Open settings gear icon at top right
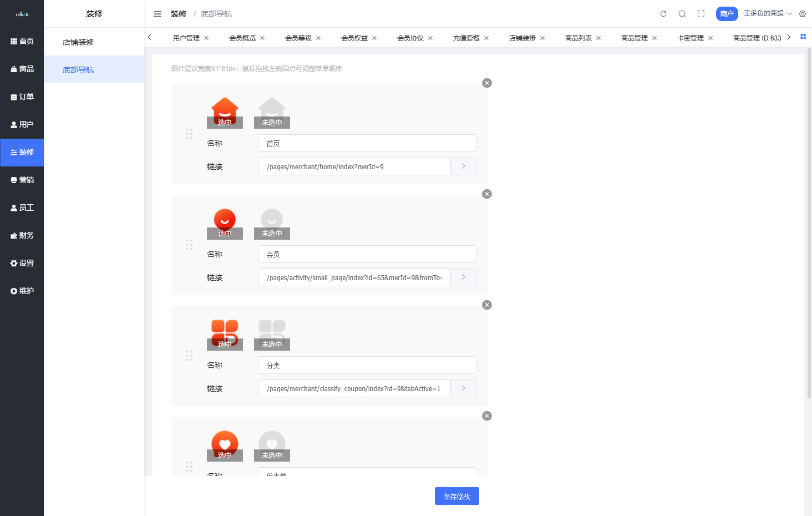Viewport: 812px width, 516px height. pos(803,14)
